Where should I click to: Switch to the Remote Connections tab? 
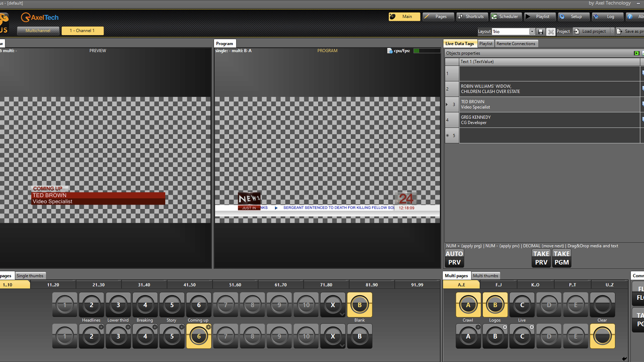(x=516, y=44)
